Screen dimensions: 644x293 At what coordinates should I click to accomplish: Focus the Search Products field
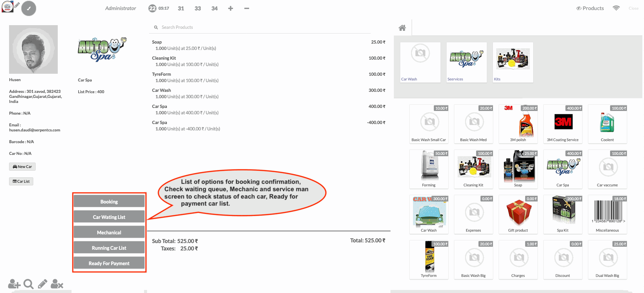pos(260,27)
